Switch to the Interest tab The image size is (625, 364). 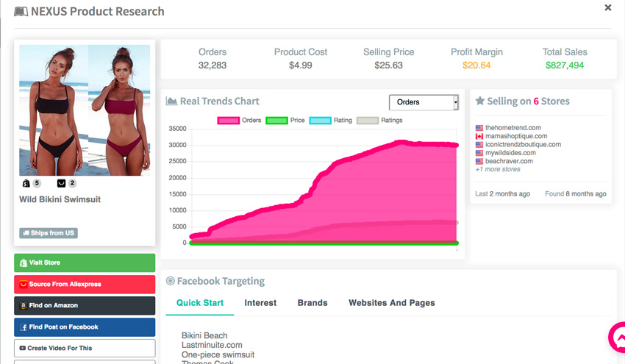click(260, 303)
